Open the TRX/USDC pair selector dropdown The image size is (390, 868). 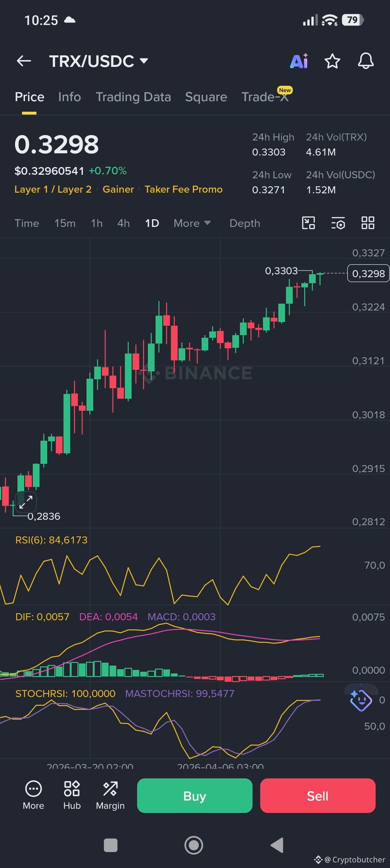pyautogui.click(x=98, y=61)
